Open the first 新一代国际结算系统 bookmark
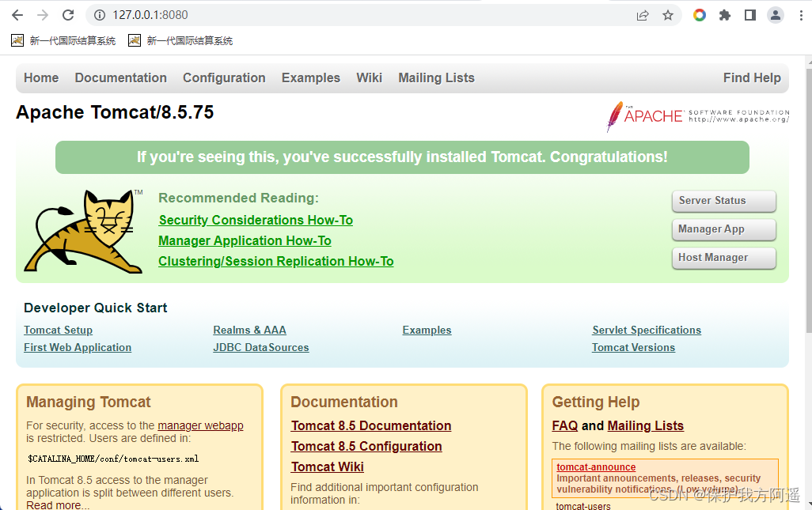The height and width of the screenshot is (510, 812). 63,40
